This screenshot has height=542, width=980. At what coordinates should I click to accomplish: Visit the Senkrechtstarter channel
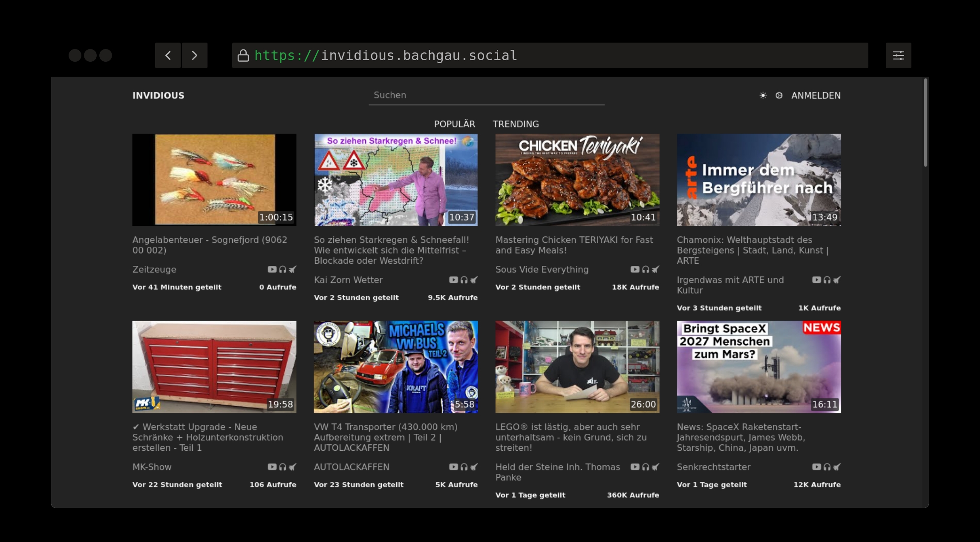tap(714, 467)
